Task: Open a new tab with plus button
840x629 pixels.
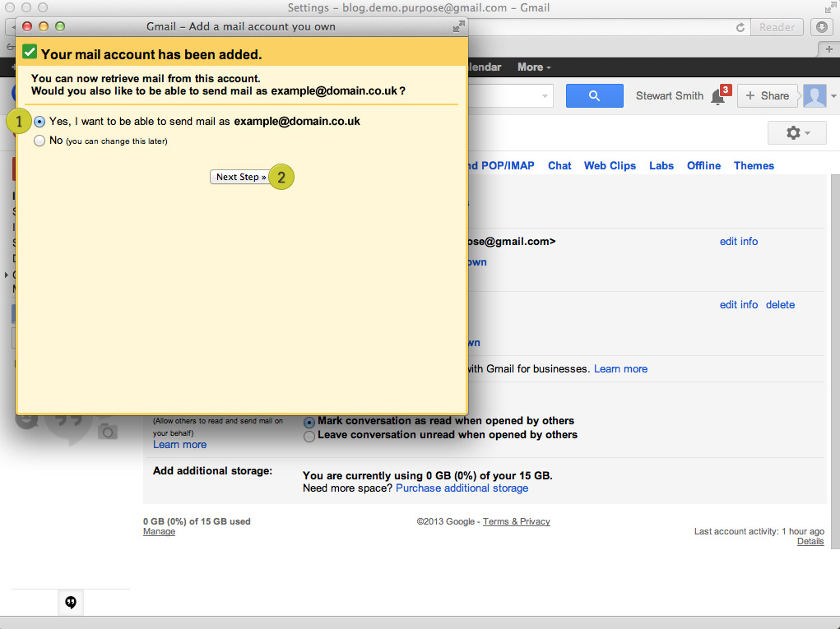Action: [x=829, y=49]
